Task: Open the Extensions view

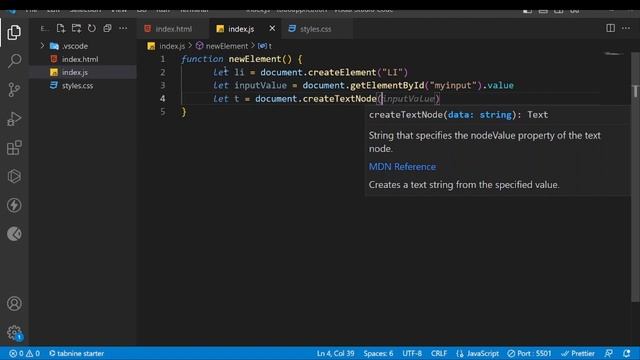Action: pos(14,148)
